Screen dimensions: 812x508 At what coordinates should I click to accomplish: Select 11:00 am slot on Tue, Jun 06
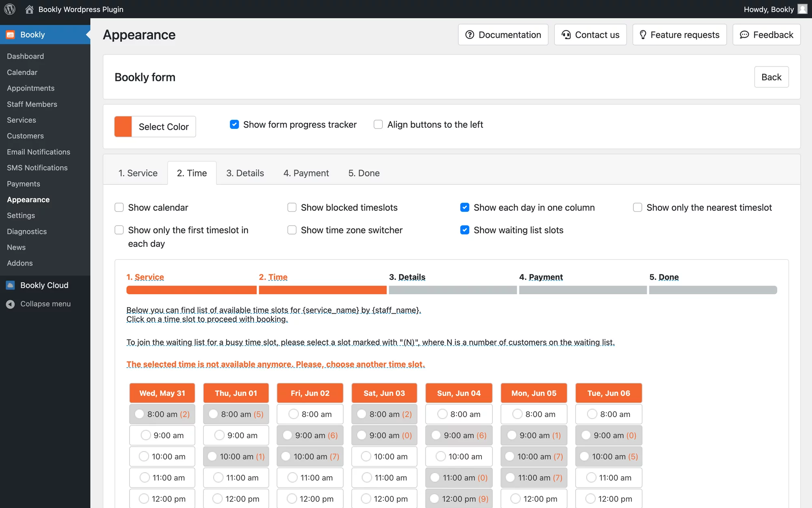[x=609, y=478]
